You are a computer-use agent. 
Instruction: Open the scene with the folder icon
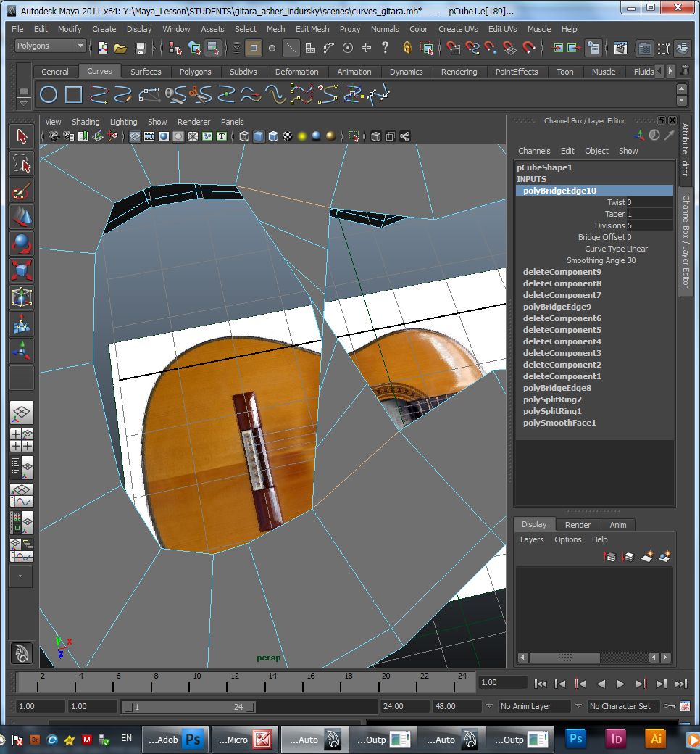pos(120,48)
